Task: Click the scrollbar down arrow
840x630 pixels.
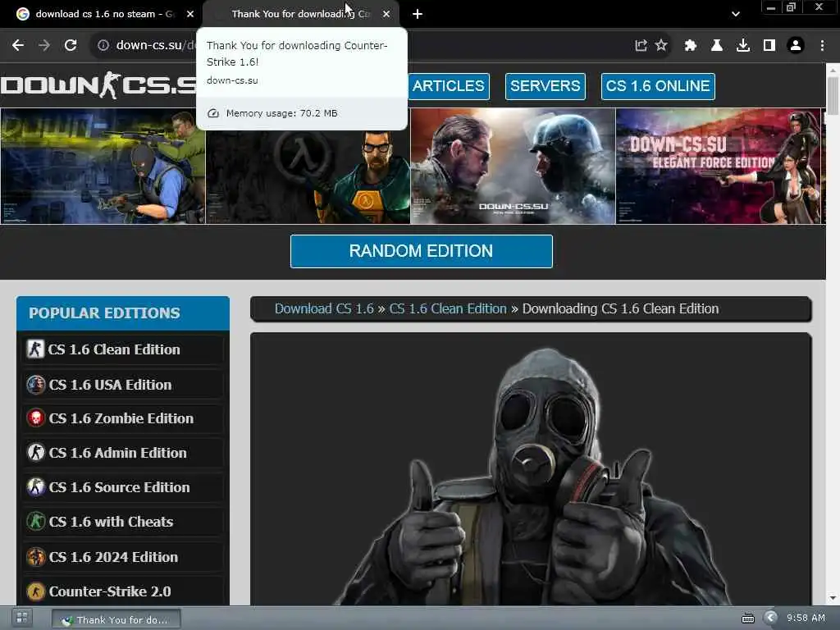Action: click(833, 598)
